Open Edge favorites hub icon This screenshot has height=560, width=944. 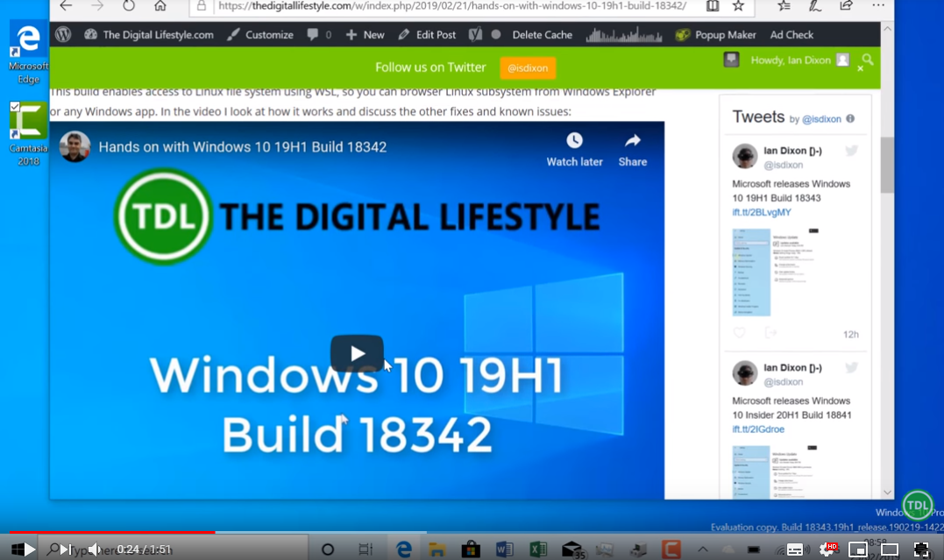(x=784, y=6)
